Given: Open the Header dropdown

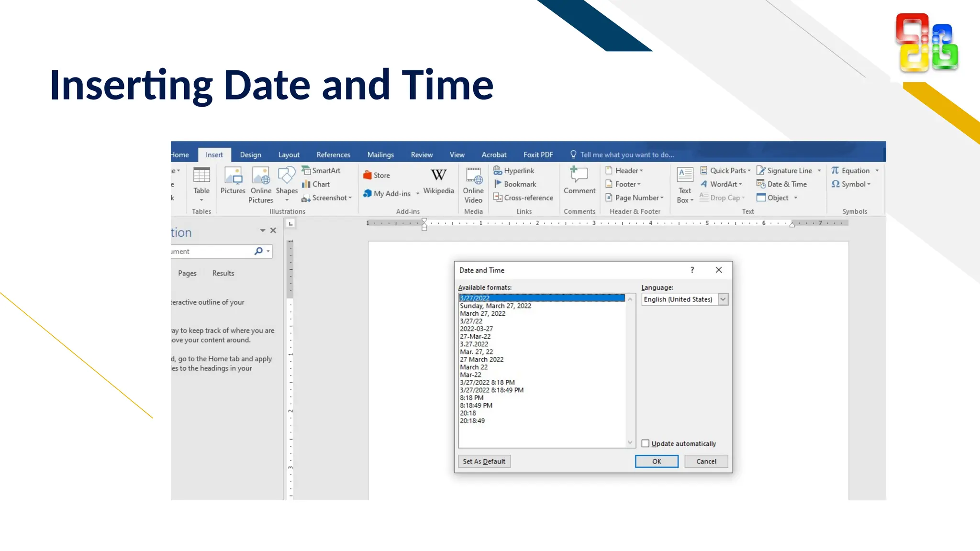Looking at the screenshot, I should pos(624,170).
